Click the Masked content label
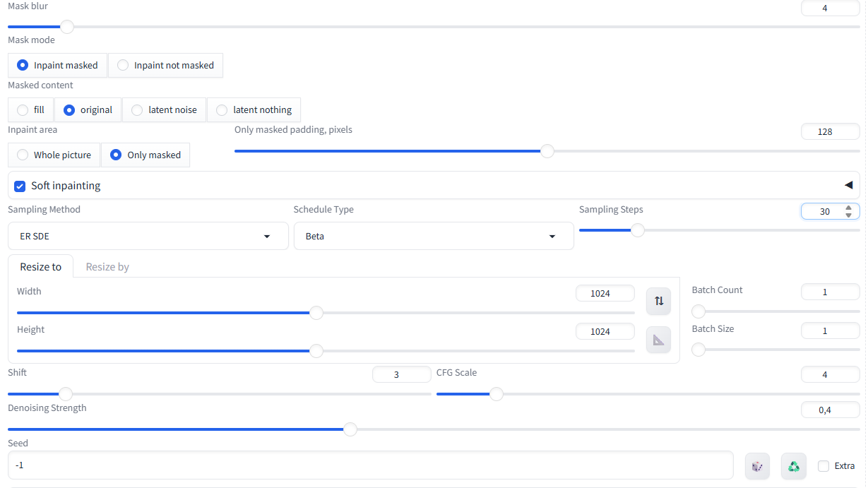868x488 pixels. tap(40, 85)
